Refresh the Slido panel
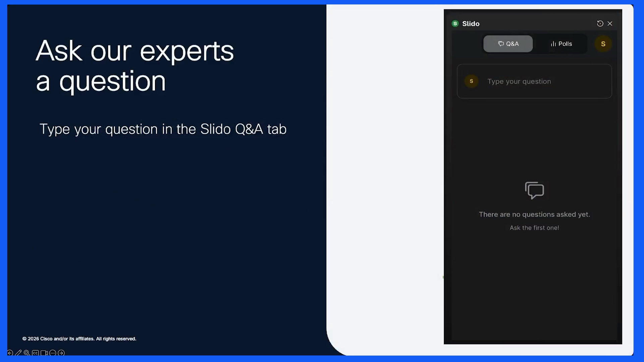 600,23
